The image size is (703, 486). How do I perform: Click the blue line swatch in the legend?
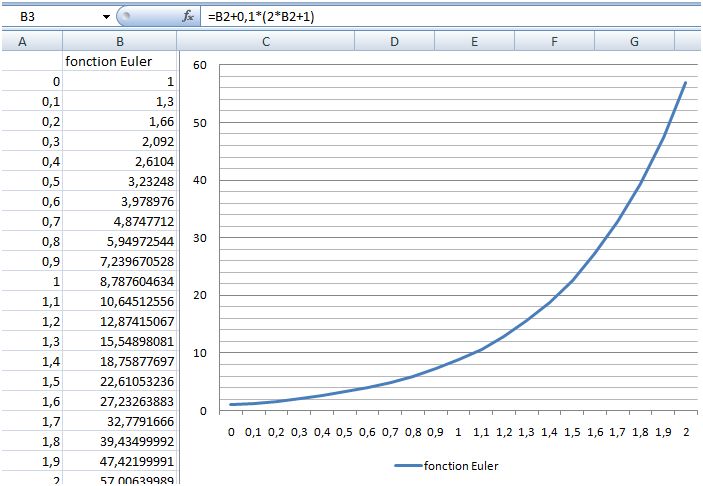[x=407, y=466]
